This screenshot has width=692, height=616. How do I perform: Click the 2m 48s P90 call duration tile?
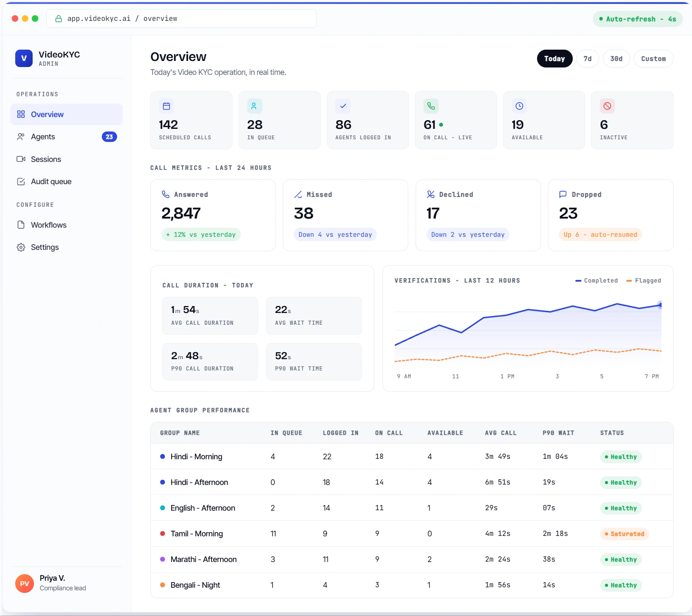coord(210,362)
